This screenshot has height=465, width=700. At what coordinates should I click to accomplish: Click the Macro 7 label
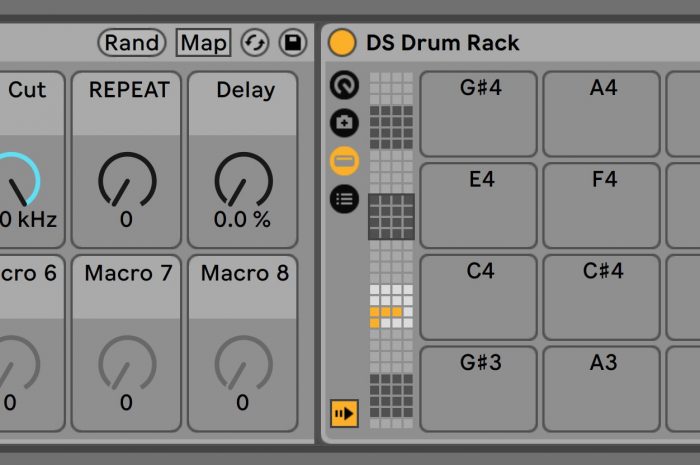point(128,273)
